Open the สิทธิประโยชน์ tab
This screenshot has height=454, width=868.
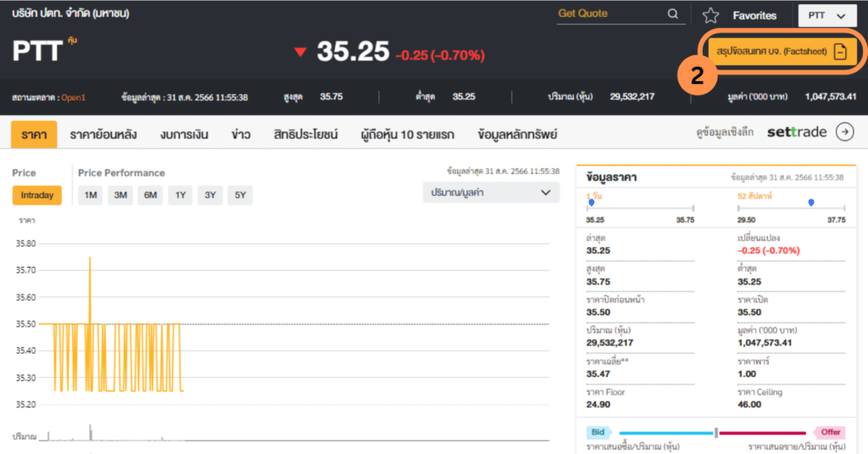[305, 135]
